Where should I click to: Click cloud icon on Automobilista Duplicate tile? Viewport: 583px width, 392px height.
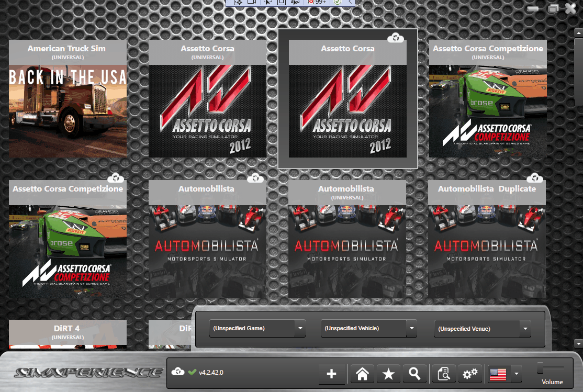(x=534, y=178)
